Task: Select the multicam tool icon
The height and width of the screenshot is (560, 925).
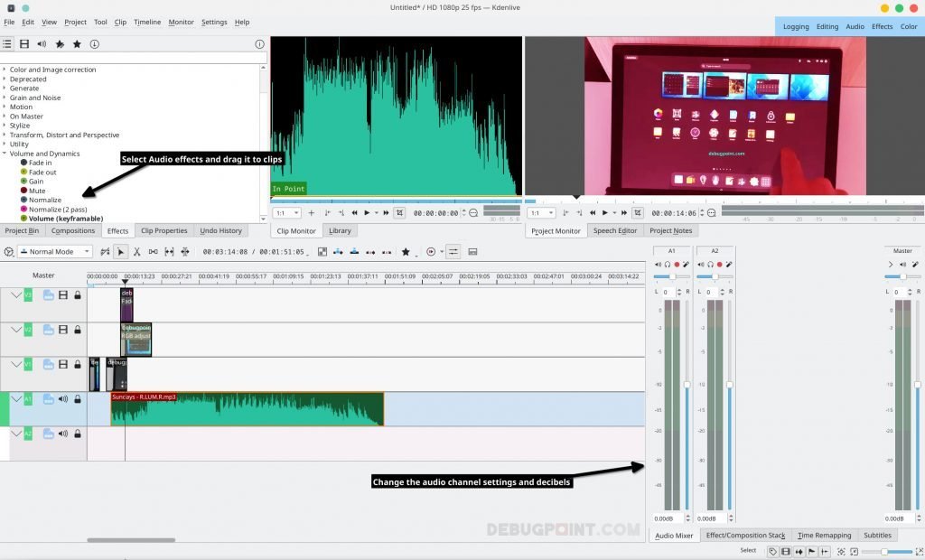Action: (x=185, y=252)
